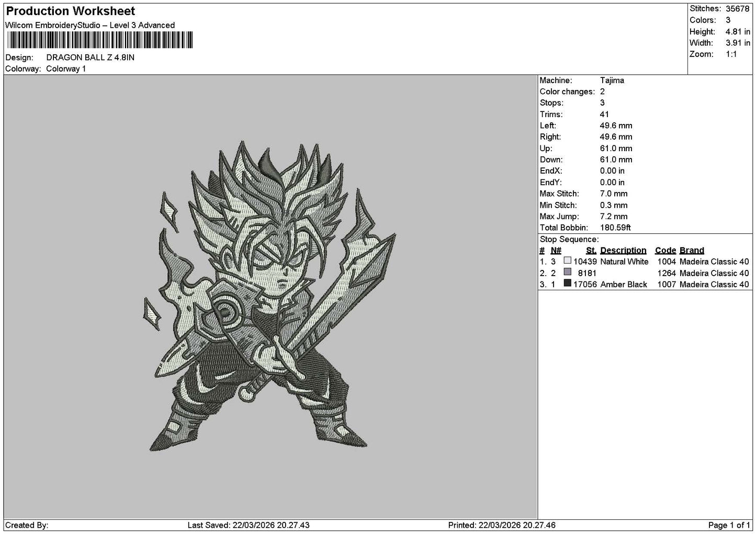The width and height of the screenshot is (756, 534).
Task: Click the N# column header
Action: 556,251
